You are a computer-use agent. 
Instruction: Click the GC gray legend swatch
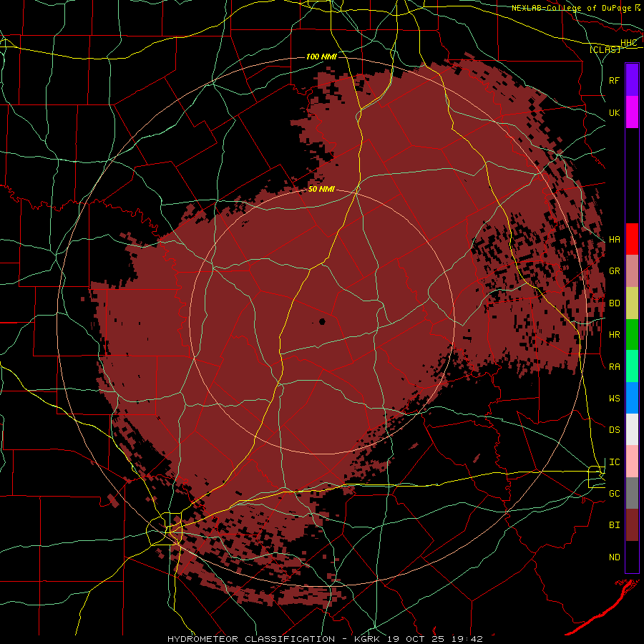pos(632,493)
